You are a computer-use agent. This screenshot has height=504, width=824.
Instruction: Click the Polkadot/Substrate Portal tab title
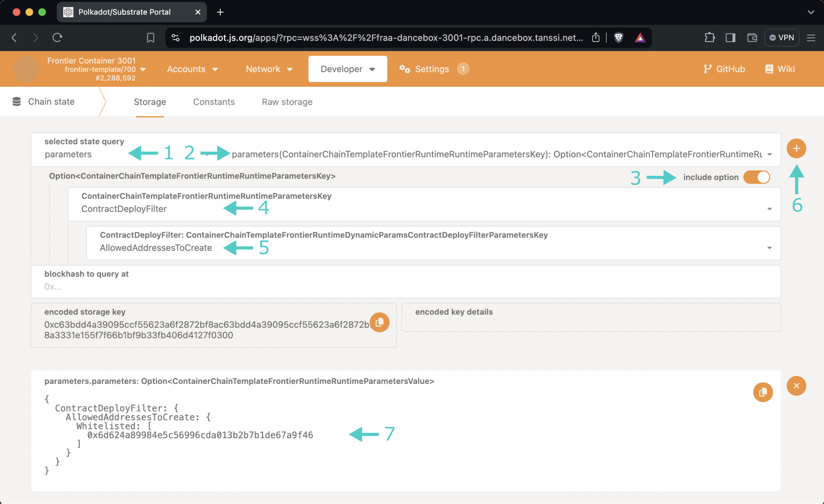tap(124, 12)
